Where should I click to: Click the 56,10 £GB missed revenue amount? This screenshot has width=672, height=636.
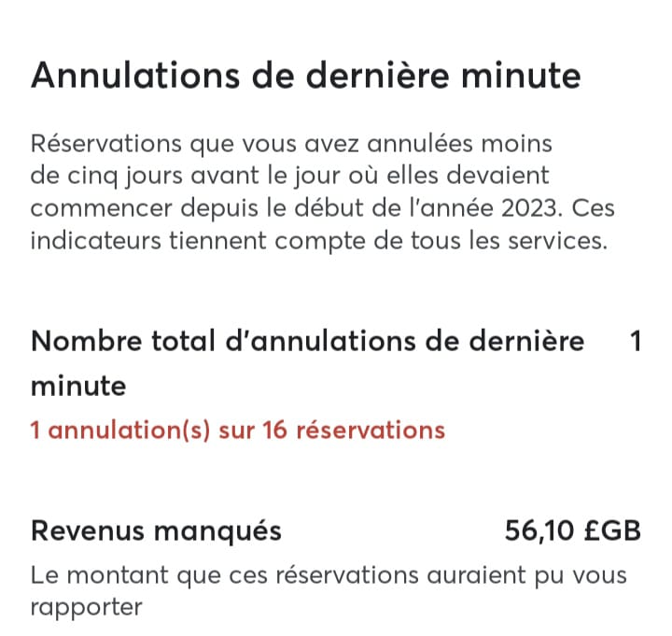[572, 530]
